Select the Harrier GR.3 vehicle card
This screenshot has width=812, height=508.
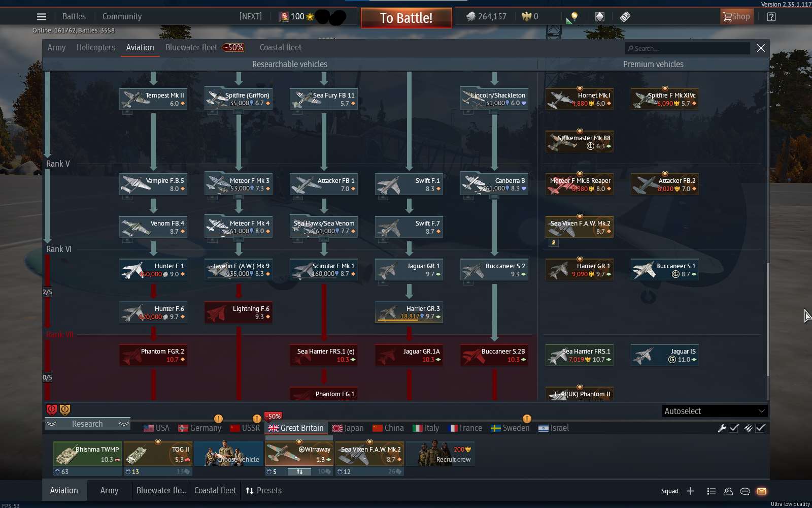click(x=409, y=312)
